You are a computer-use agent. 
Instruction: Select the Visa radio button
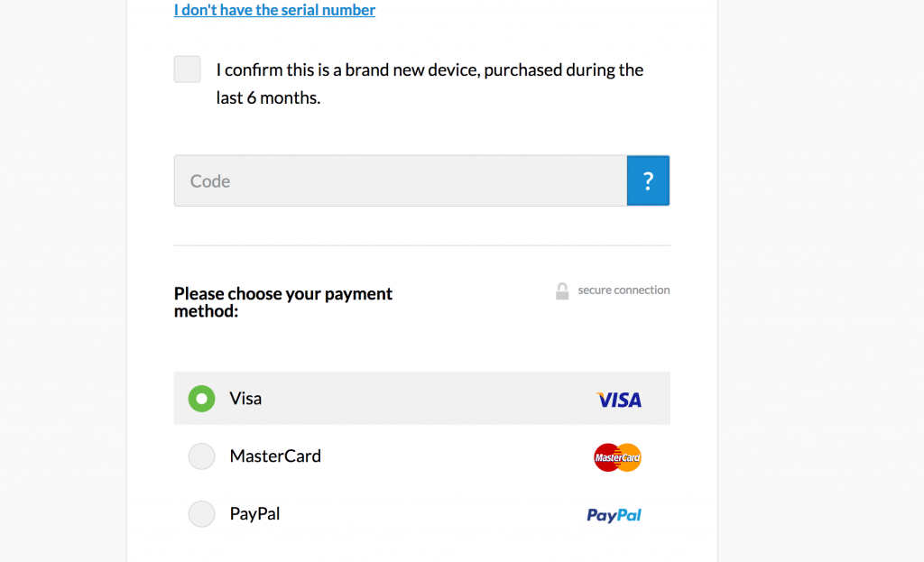(x=201, y=399)
